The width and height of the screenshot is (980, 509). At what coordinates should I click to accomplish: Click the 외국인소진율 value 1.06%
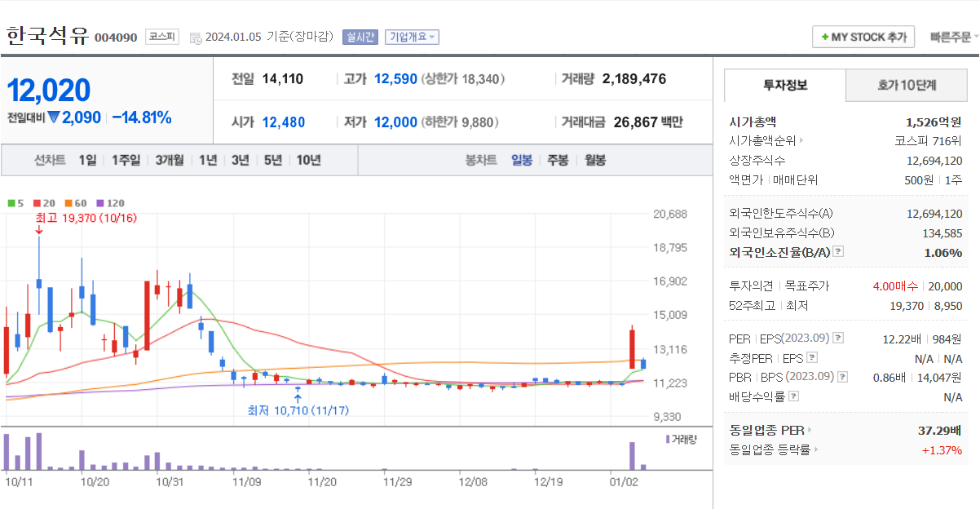(943, 252)
